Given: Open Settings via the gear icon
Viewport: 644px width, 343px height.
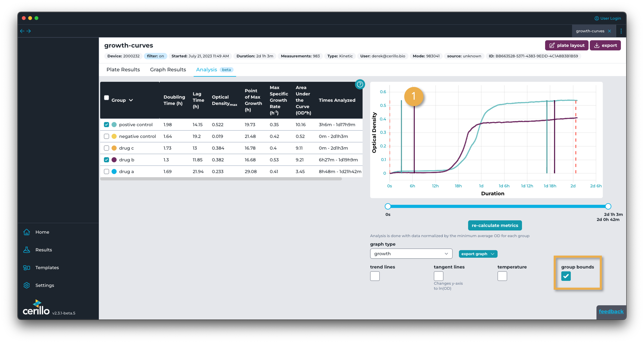Looking at the screenshot, I should 27,285.
